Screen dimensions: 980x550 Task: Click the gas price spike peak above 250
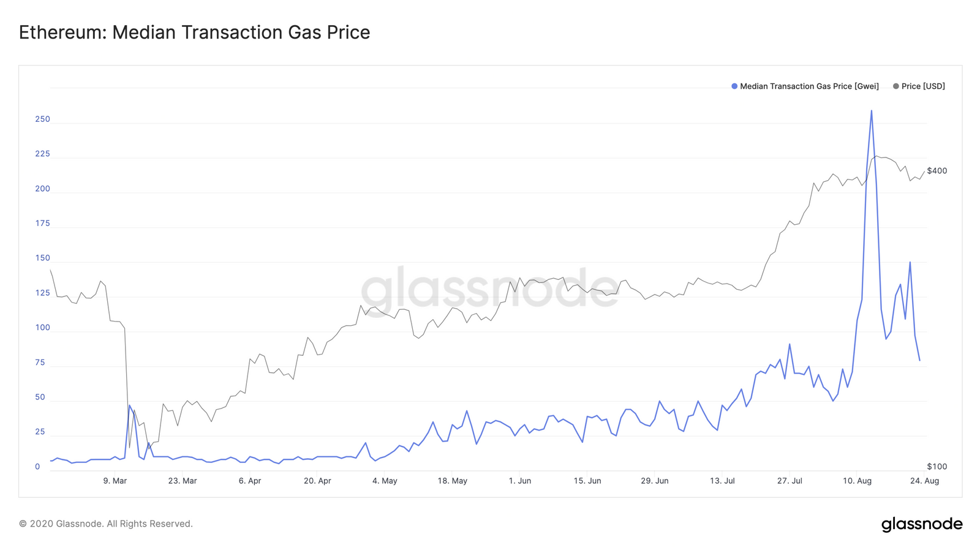click(872, 111)
